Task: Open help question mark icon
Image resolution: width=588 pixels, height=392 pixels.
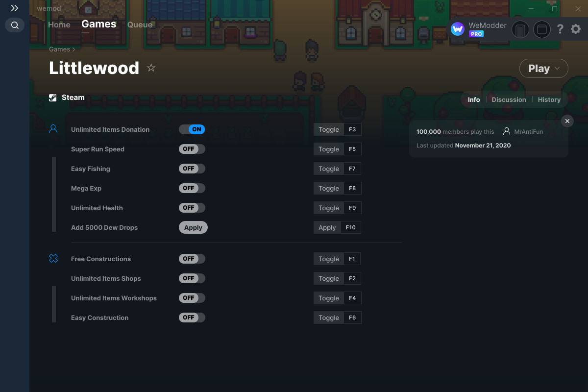Action: (x=560, y=29)
